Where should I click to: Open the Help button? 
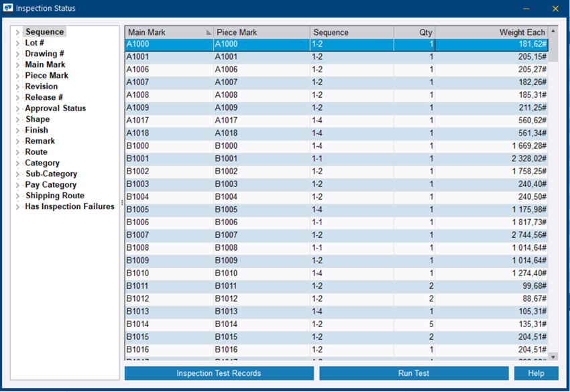click(536, 373)
